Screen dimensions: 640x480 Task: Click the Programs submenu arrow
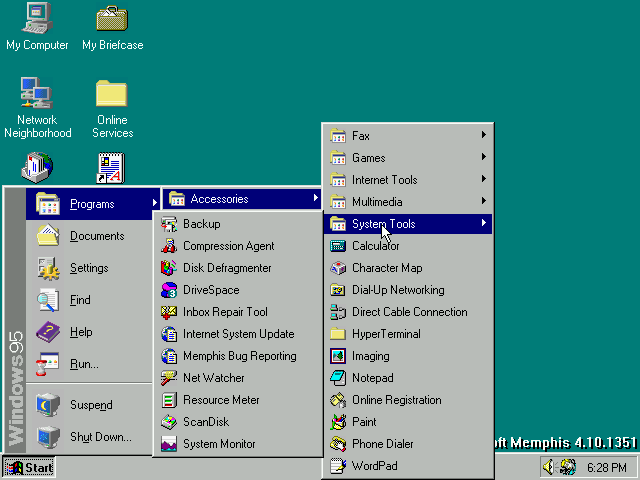(x=155, y=203)
